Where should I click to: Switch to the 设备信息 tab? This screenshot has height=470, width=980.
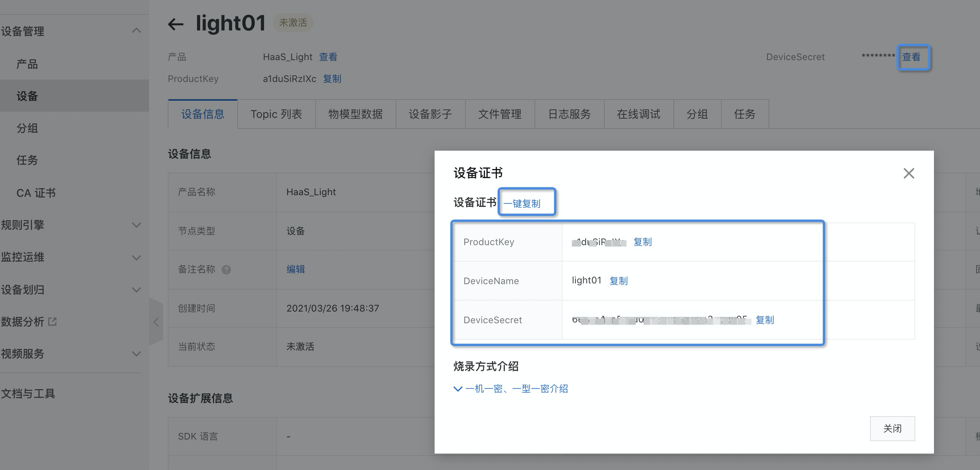203,114
